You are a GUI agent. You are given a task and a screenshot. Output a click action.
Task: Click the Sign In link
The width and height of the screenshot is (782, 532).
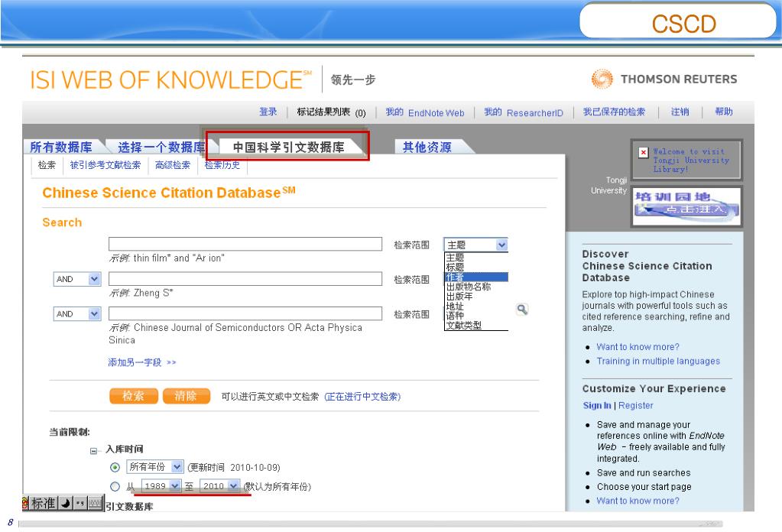pos(597,405)
